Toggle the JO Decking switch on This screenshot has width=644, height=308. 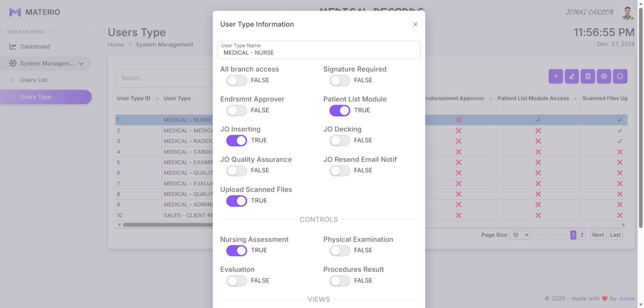pos(340,140)
